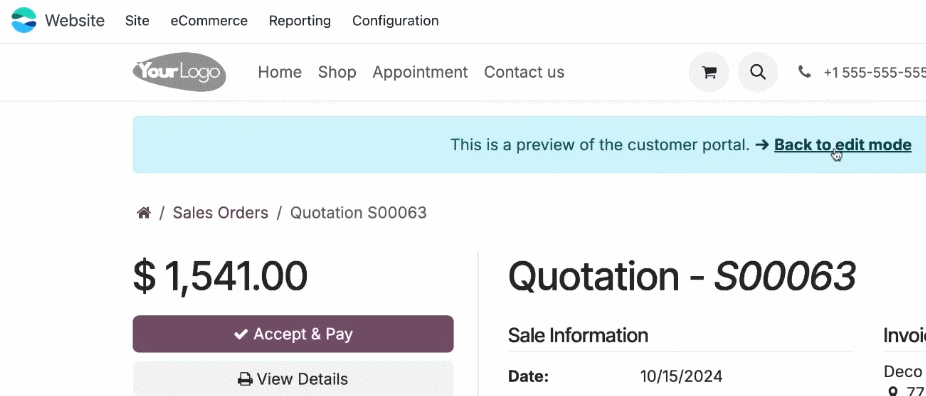Open the Configuration menu
This screenshot has width=926, height=396.
[395, 21]
